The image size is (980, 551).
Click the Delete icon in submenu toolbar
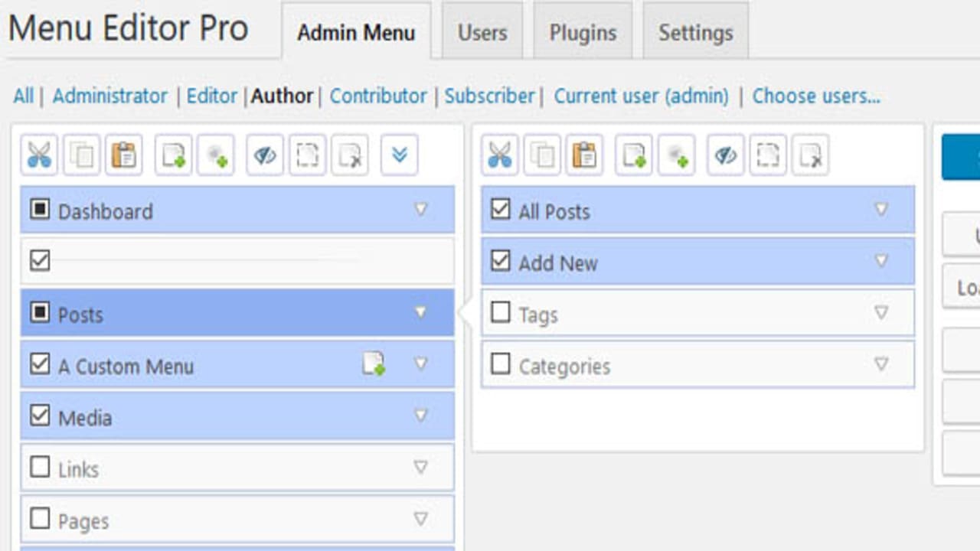[x=810, y=155]
